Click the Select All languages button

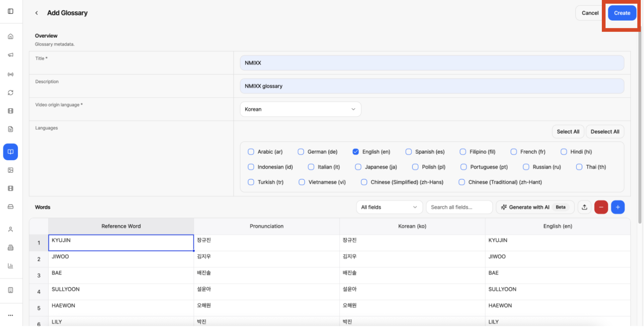tap(568, 131)
